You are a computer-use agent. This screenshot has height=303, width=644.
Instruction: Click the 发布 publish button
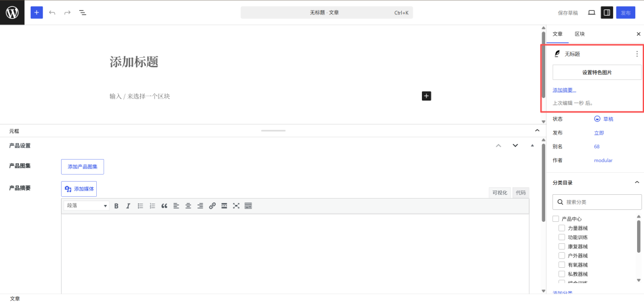pyautogui.click(x=626, y=13)
